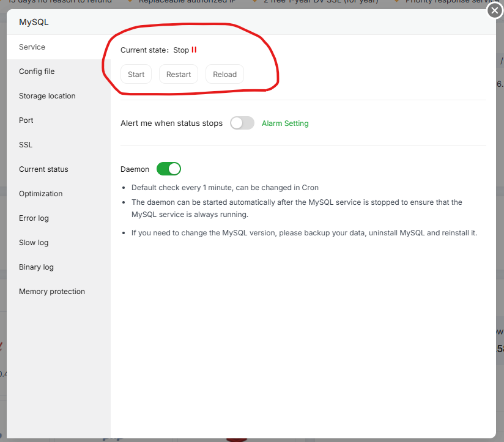Click the Current state: Stop text
This screenshot has height=442, width=504.
pyautogui.click(x=155, y=50)
